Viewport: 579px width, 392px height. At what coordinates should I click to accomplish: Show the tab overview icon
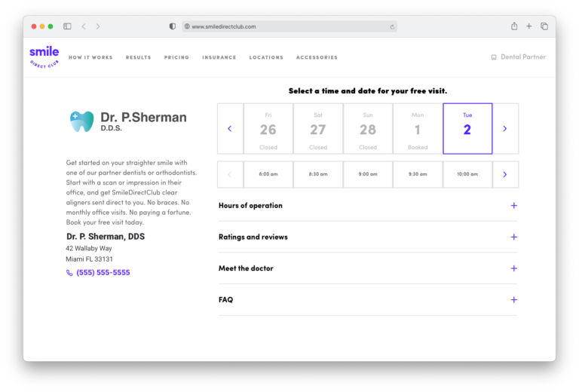[x=544, y=26]
